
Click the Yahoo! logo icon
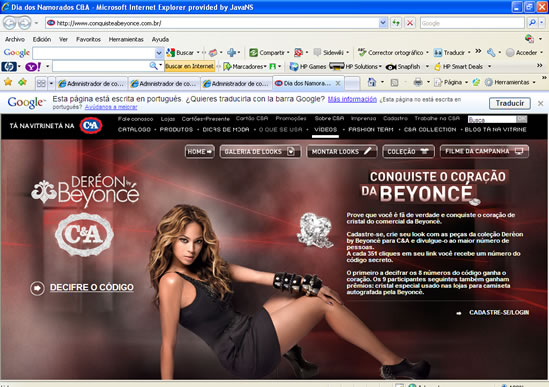point(33,66)
